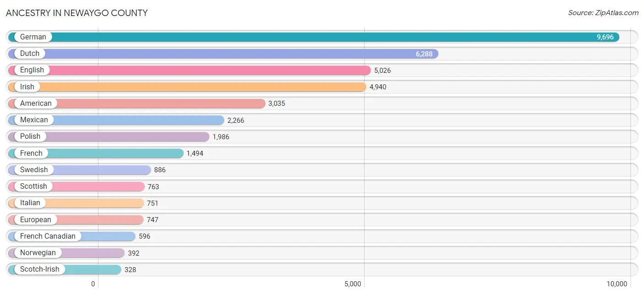Click the Polish ancestry label
The width and height of the screenshot is (644, 295).
point(30,136)
